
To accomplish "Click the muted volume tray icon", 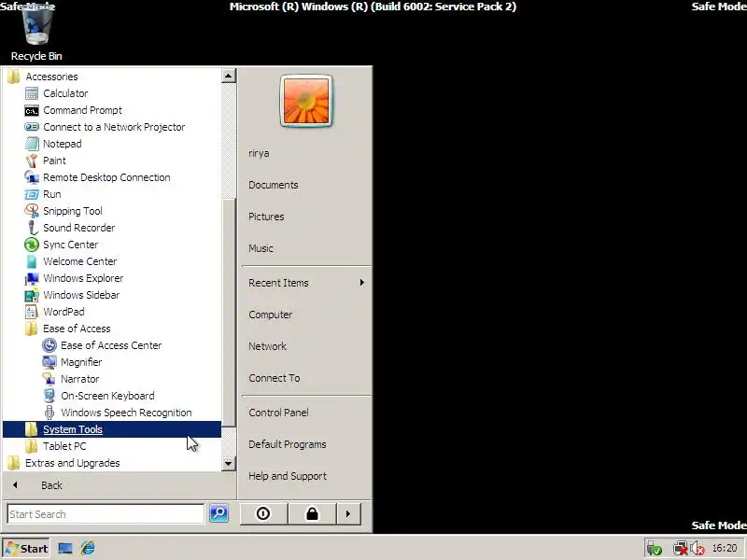I will coord(698,549).
